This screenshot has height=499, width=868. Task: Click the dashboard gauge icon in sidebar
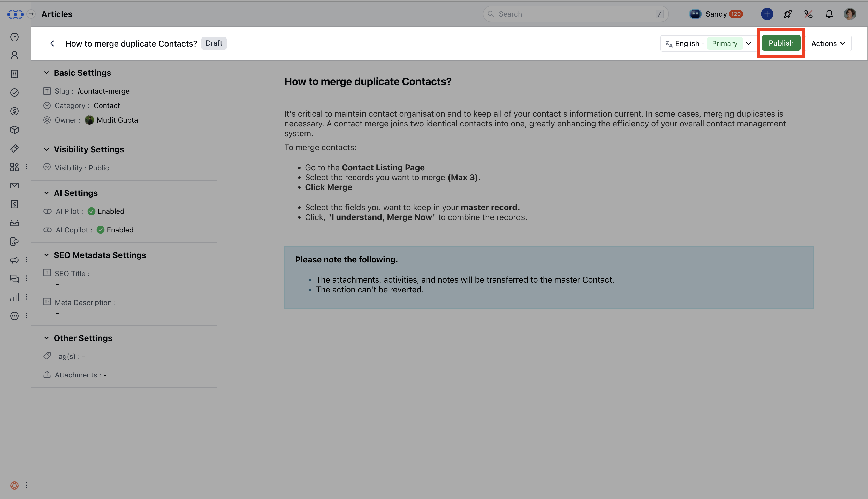[x=14, y=37]
